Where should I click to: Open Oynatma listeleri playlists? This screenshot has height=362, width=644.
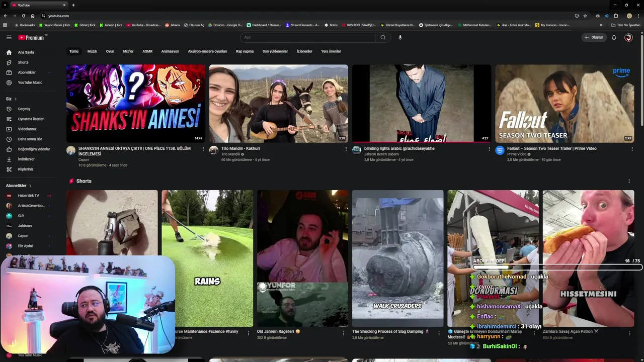point(31,119)
